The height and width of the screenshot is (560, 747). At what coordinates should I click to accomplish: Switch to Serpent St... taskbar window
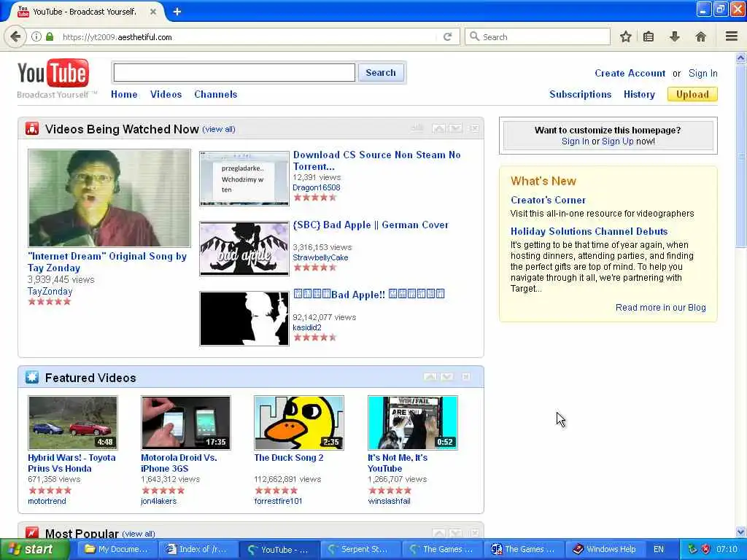click(x=361, y=549)
